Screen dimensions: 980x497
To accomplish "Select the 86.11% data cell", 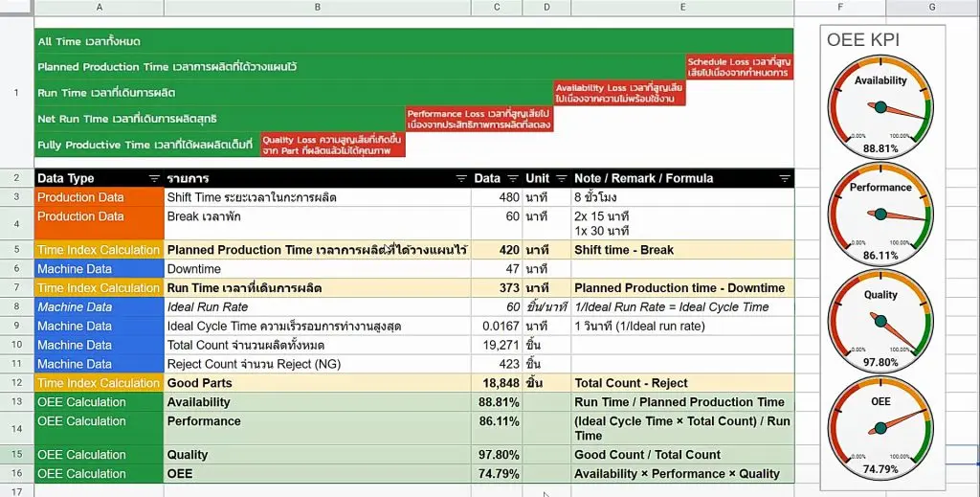I will click(497, 428).
